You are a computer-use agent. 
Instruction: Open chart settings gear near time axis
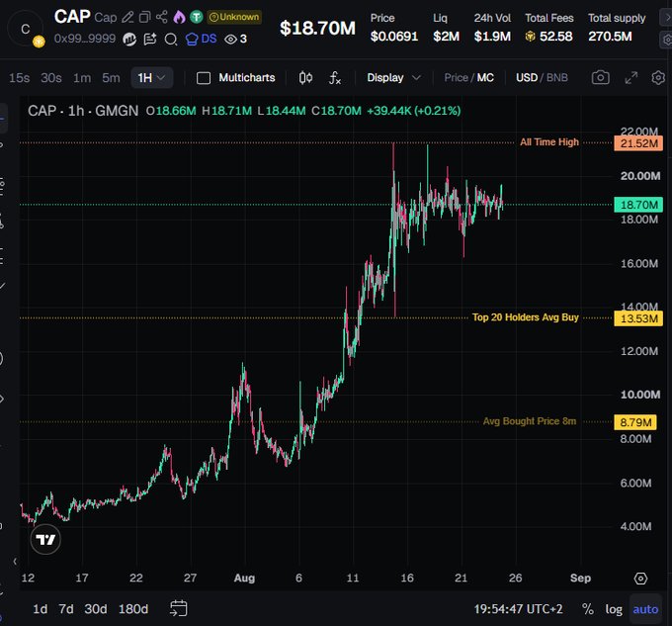pos(640,579)
